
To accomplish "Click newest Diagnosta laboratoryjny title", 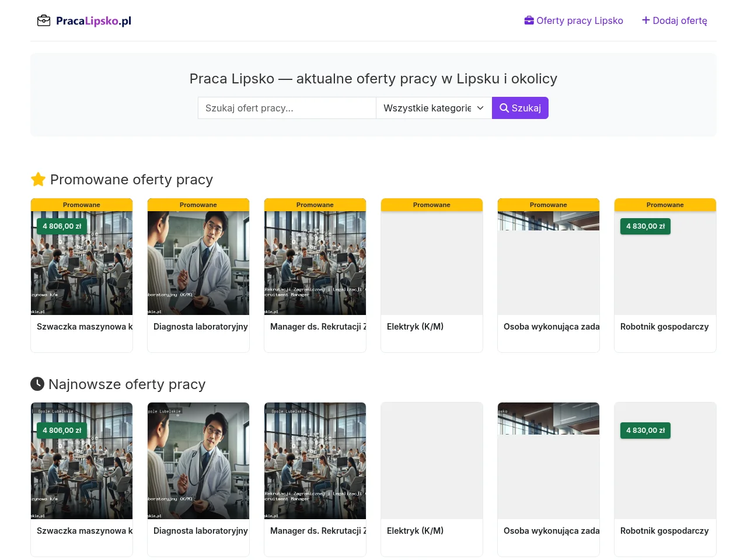I will (201, 531).
